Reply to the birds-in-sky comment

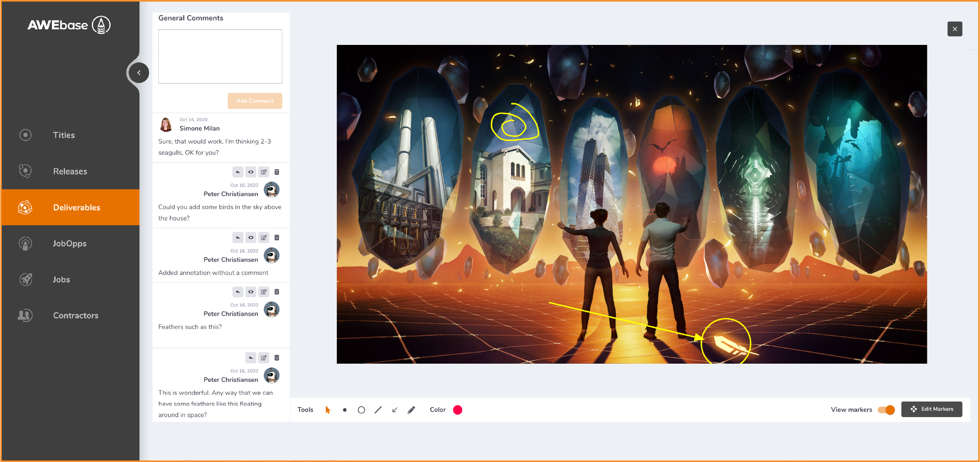point(237,172)
